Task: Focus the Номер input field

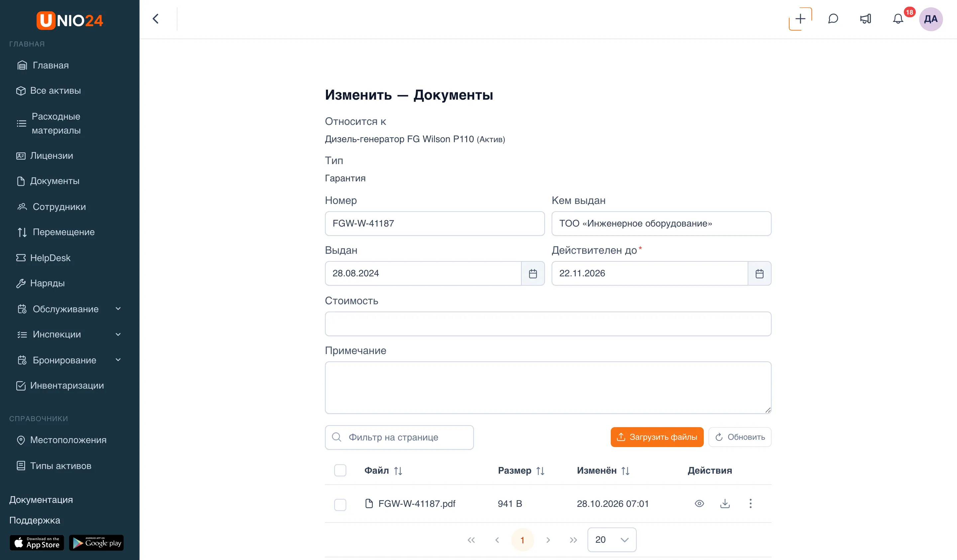Action: coord(435,224)
